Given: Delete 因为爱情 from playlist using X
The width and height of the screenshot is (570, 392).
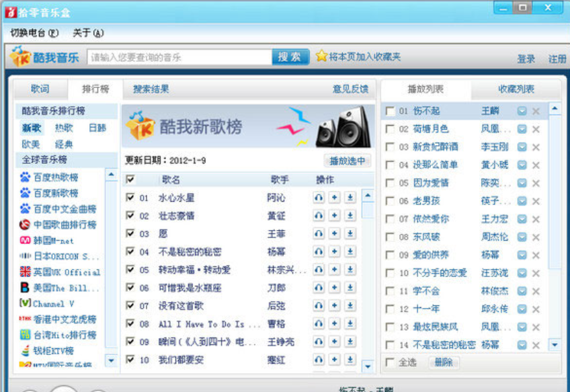Looking at the screenshot, I should click(536, 183).
